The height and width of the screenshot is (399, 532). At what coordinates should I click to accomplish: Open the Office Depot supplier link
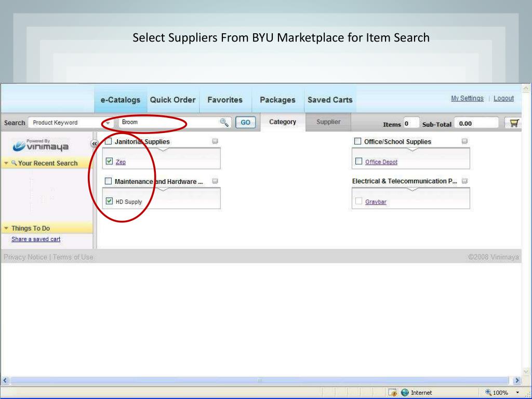381,162
